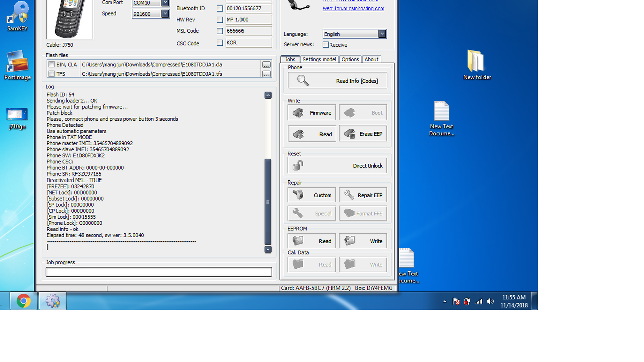
Task: Open the j710gn desktop file
Action: [x=18, y=119]
